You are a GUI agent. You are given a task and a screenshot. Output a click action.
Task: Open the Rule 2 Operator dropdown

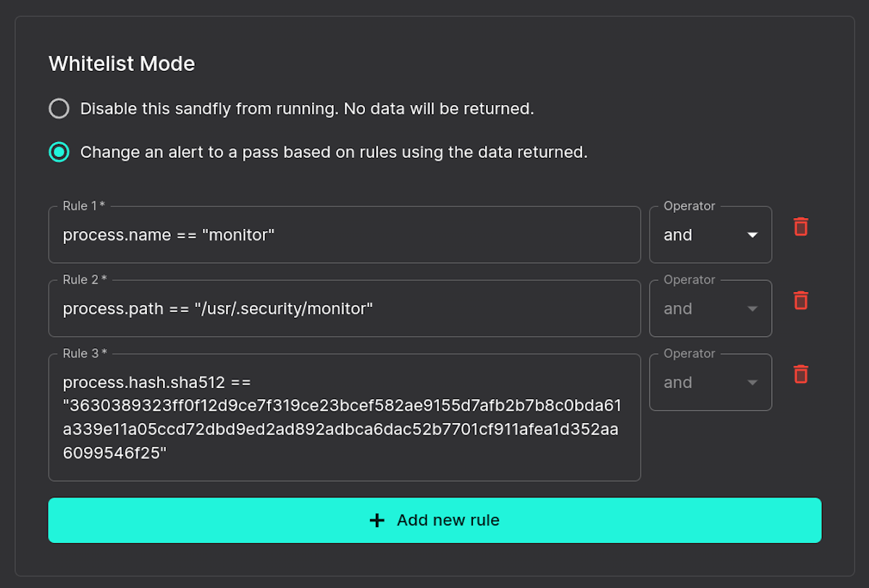(710, 309)
